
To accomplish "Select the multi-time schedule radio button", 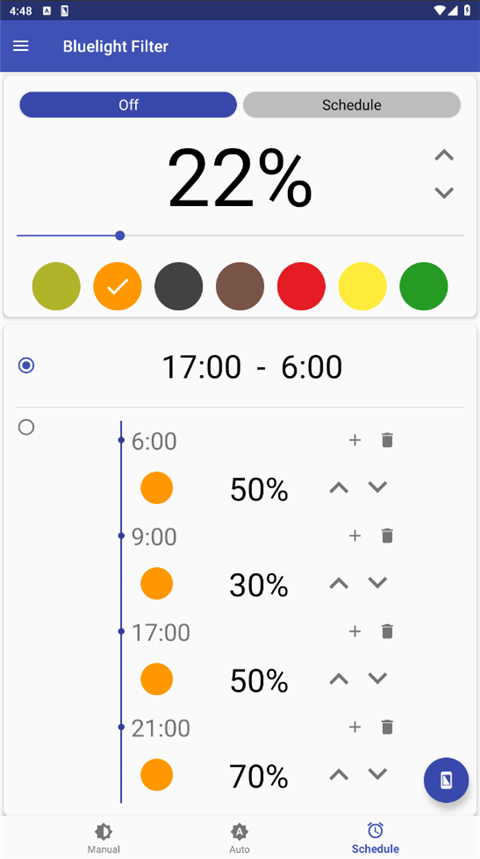I will click(26, 427).
